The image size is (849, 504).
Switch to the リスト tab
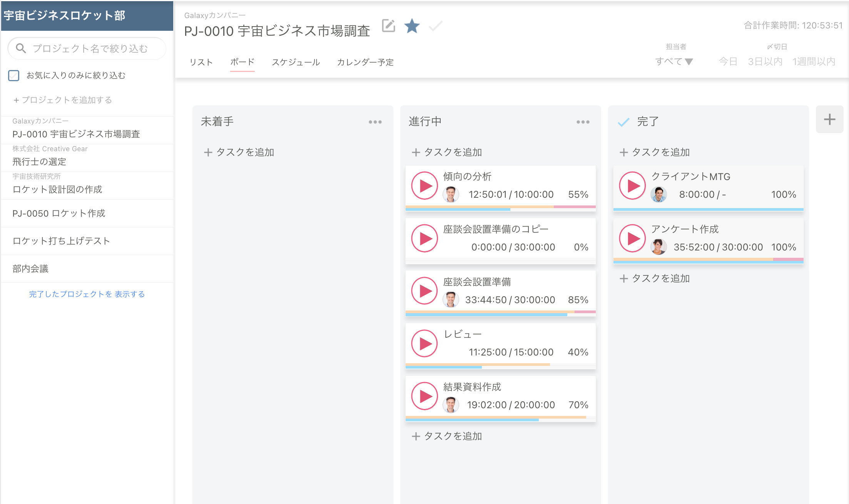(x=201, y=62)
